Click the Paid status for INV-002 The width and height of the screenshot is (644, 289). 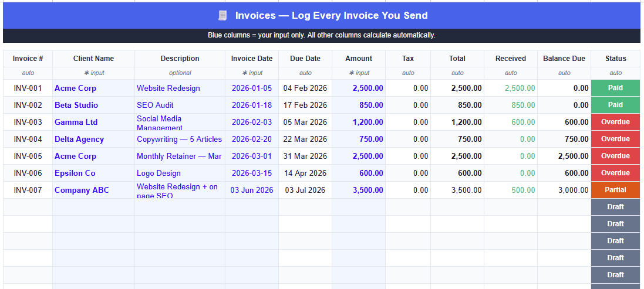click(616, 106)
